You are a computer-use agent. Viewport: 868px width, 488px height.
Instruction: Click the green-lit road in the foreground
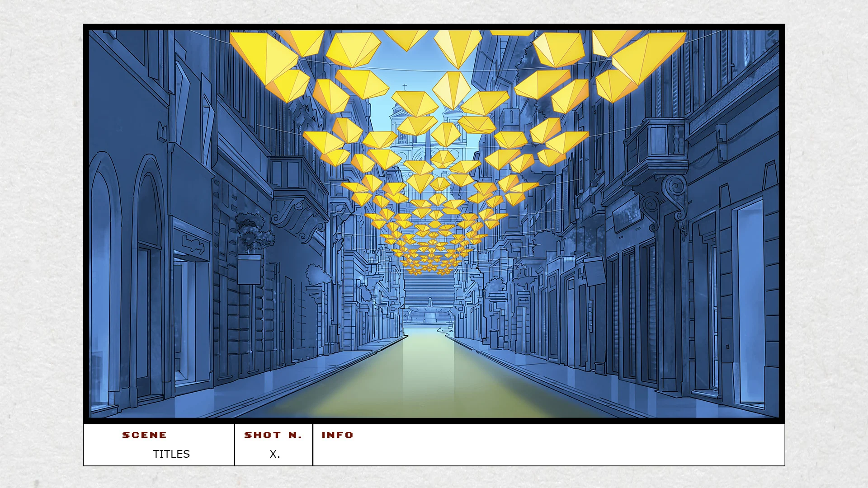coord(429,380)
